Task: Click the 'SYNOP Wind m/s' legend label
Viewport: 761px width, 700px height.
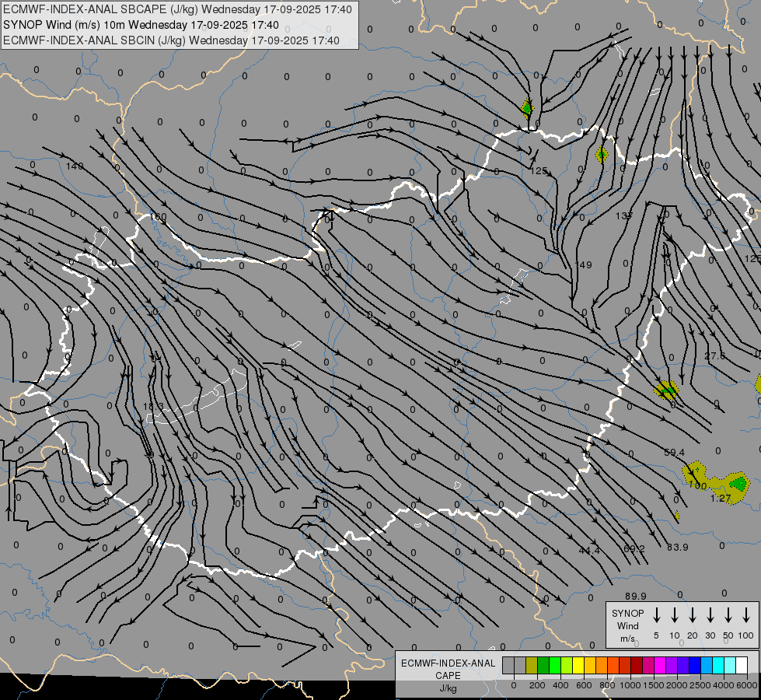Action: 627,625
